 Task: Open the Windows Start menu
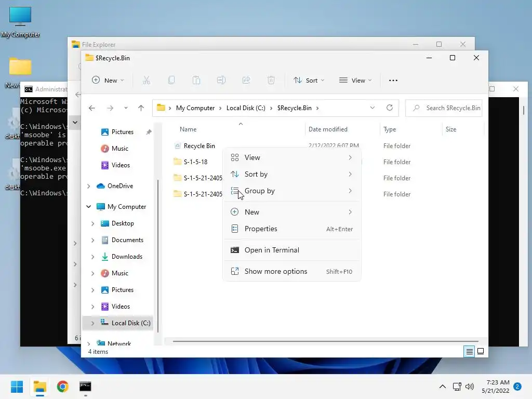17,387
